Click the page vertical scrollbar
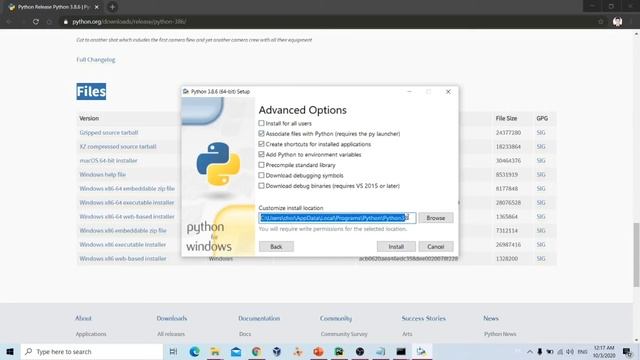Viewport: 640px width, 360px height. click(x=636, y=255)
